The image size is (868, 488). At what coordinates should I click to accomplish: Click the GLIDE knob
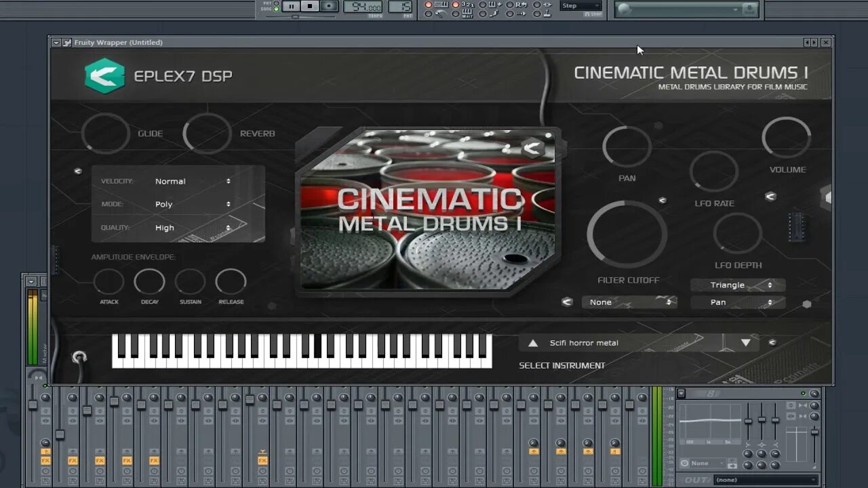click(106, 134)
